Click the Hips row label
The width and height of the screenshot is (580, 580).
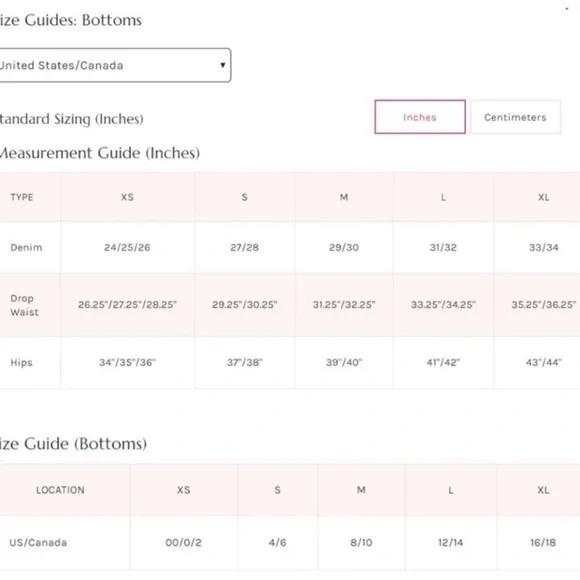point(21,362)
